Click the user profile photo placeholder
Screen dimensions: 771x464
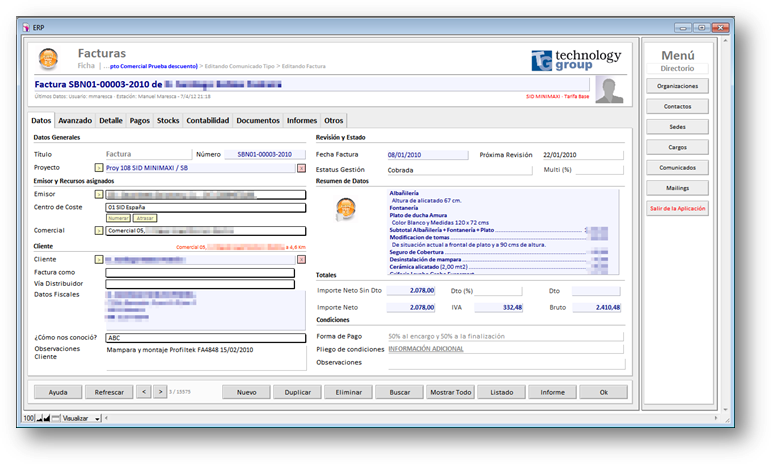(609, 89)
